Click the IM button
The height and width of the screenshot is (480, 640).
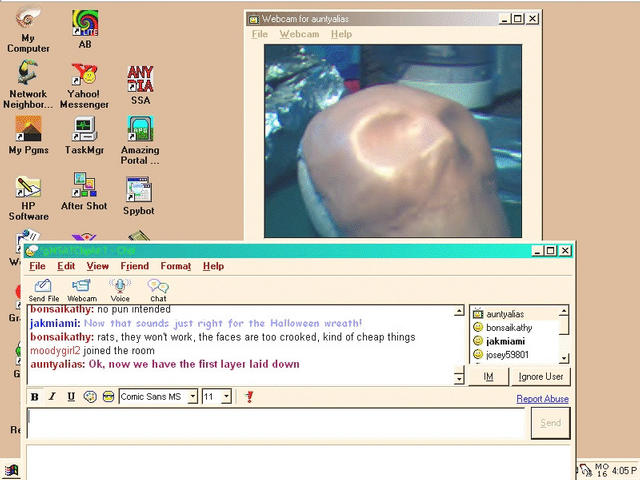tap(488, 376)
